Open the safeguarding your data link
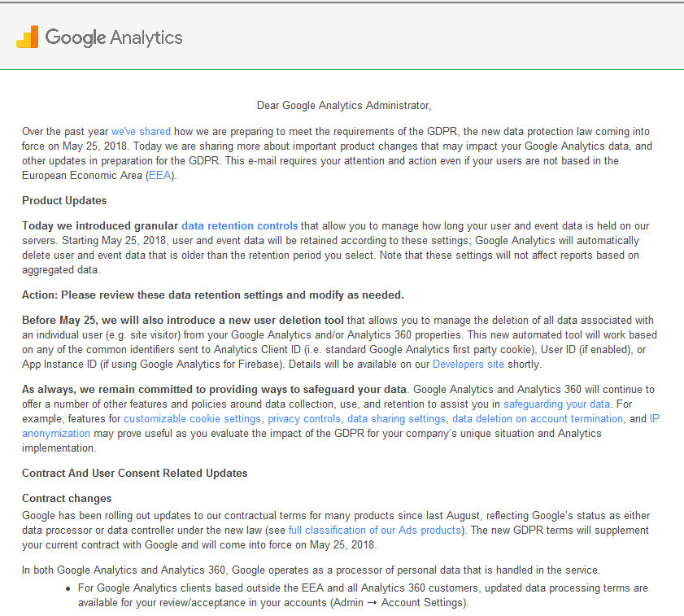The width and height of the screenshot is (684, 616). pos(556,404)
